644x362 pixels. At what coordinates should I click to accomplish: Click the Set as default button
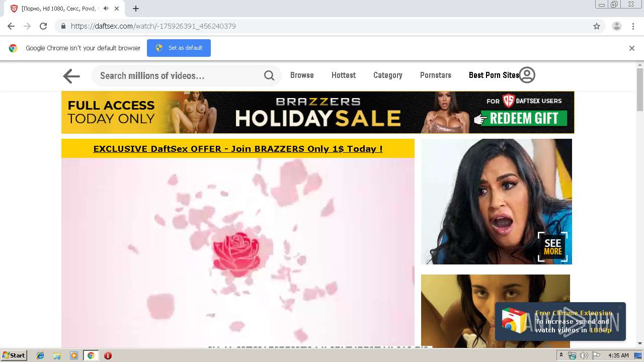(x=179, y=48)
